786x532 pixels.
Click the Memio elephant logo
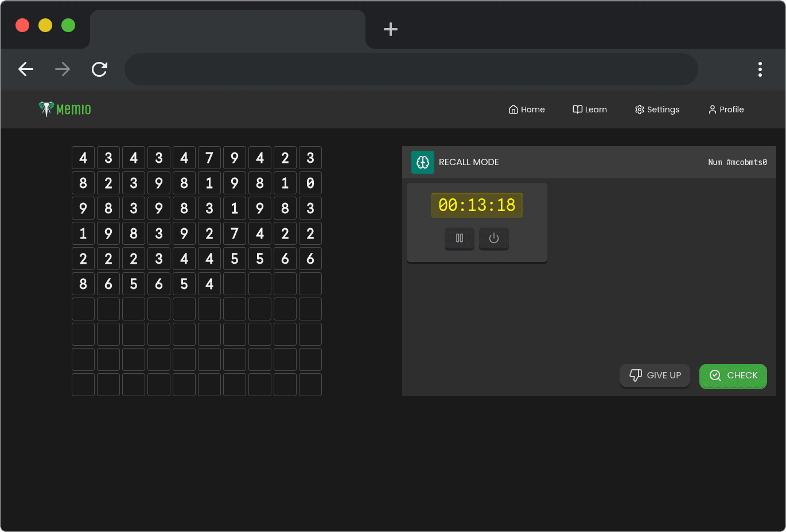coord(45,109)
